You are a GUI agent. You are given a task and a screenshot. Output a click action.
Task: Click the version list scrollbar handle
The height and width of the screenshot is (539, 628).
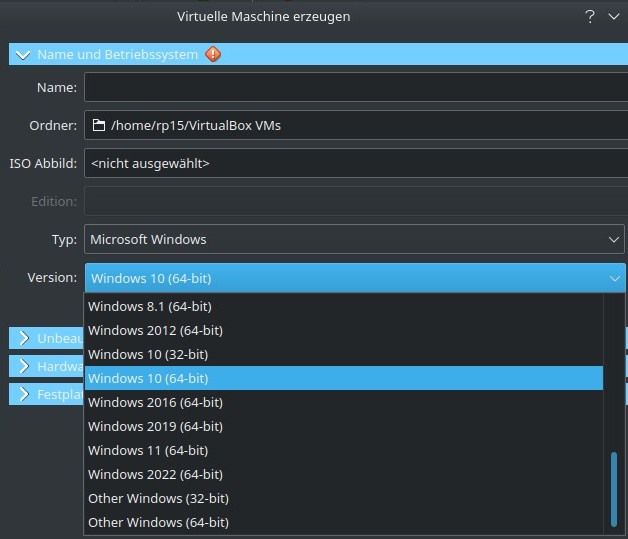coord(614,489)
